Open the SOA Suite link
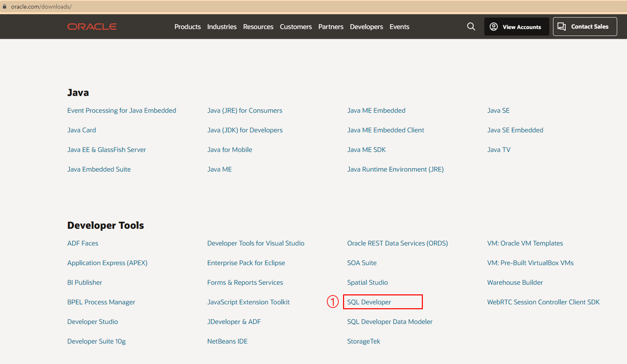 point(362,263)
